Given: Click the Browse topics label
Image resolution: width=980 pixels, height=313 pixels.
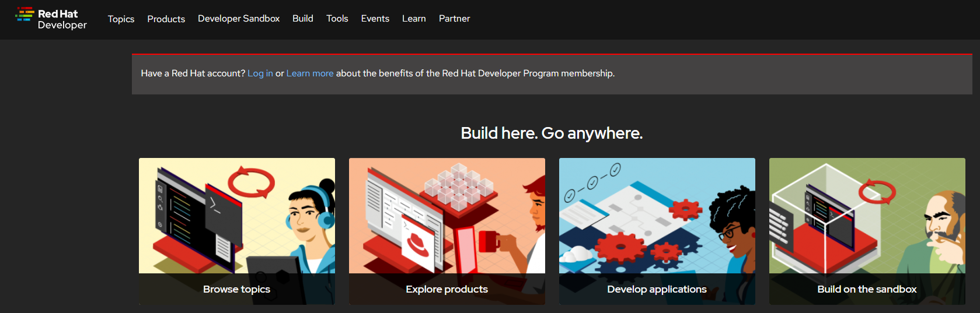Looking at the screenshot, I should pos(236,289).
